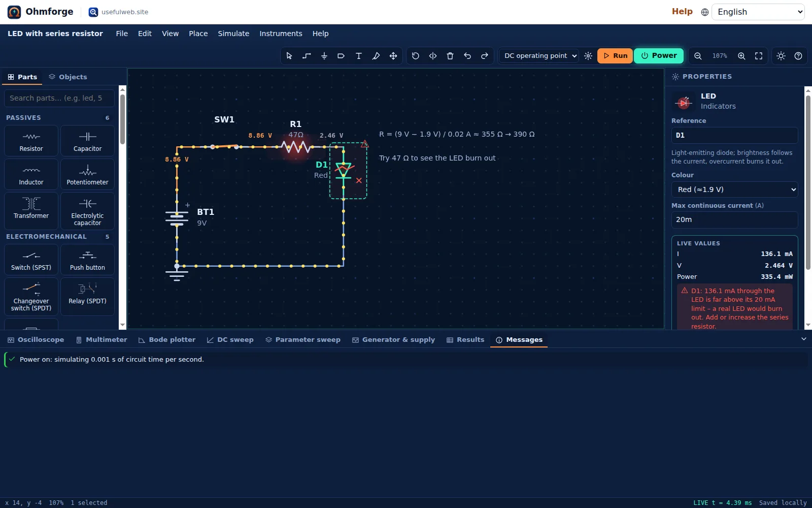This screenshot has width=812, height=508.
Task: Select the LED D1 on canvas
Action: click(344, 170)
